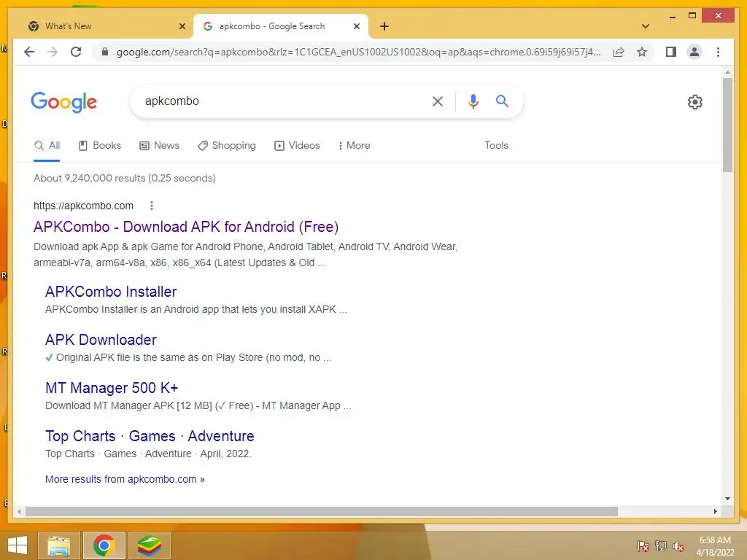Click the horizontal scrollbar thumb
Image resolution: width=747 pixels, height=560 pixels.
point(322,511)
